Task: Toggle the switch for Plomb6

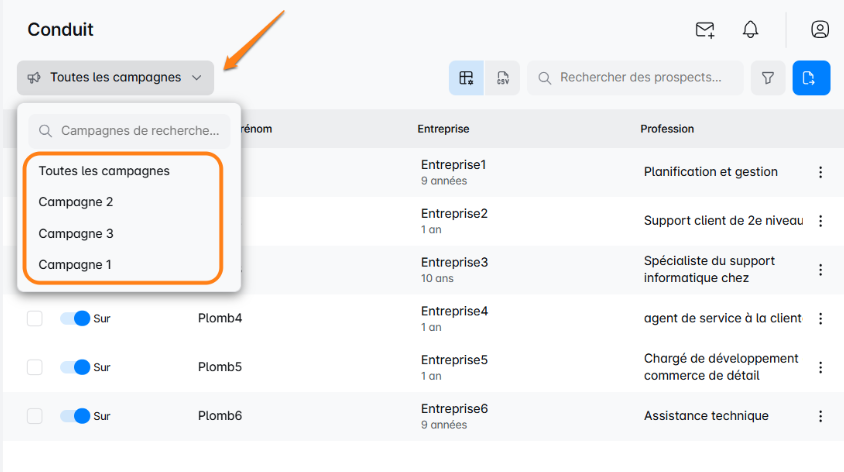Action: pyautogui.click(x=75, y=416)
